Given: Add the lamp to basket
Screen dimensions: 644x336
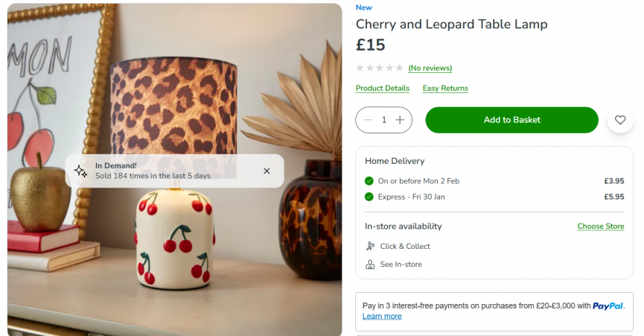Looking at the screenshot, I should click(x=511, y=120).
